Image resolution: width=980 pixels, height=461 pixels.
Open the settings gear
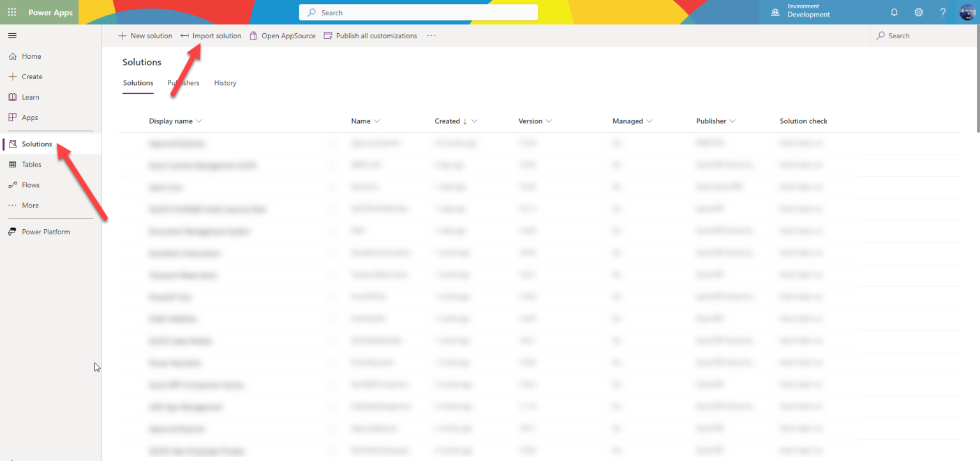pyautogui.click(x=919, y=12)
